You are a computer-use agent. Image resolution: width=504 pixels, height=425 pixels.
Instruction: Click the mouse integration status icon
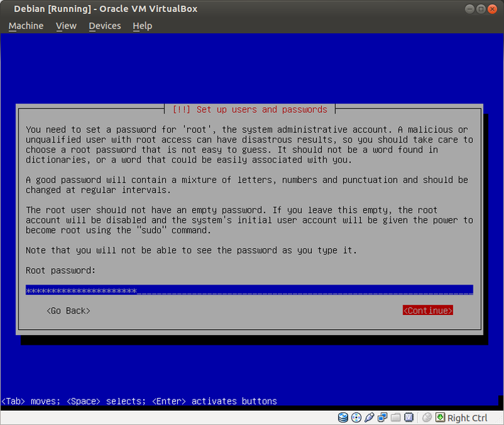[427, 418]
